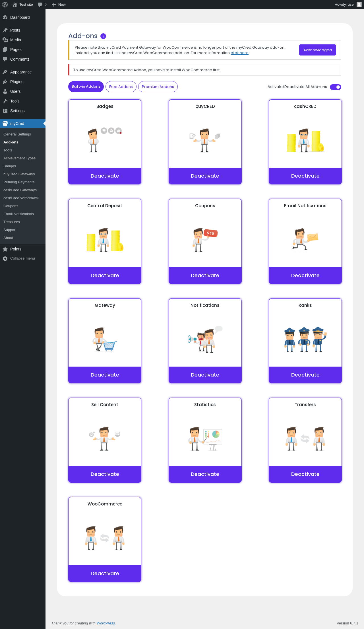Open Pending Payments submenu item
The image size is (364, 629).
tap(19, 182)
